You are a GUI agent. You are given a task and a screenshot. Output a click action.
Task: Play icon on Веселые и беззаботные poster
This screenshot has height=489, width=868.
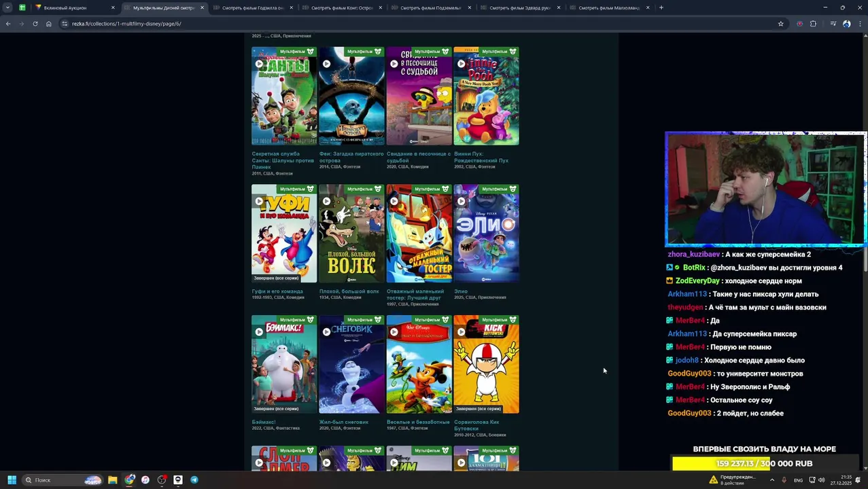click(x=394, y=332)
